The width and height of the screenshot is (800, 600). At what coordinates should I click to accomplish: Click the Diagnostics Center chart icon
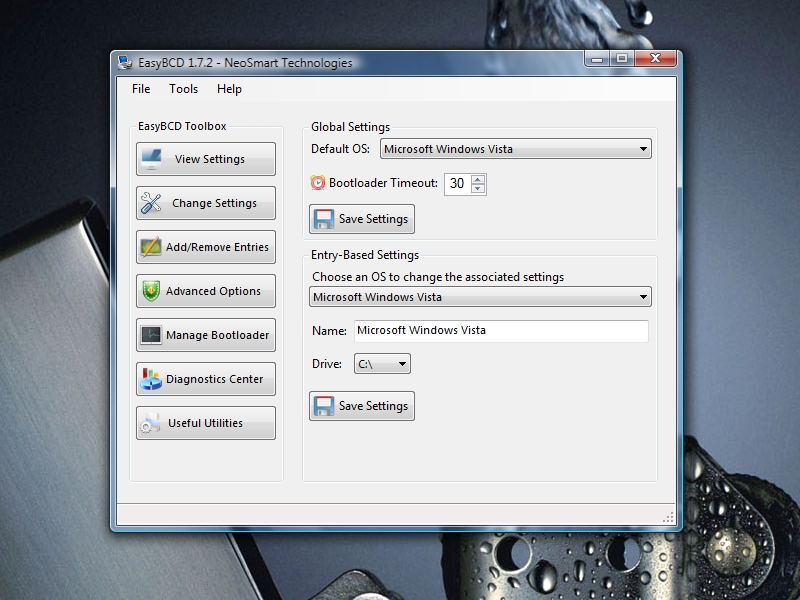click(x=151, y=379)
